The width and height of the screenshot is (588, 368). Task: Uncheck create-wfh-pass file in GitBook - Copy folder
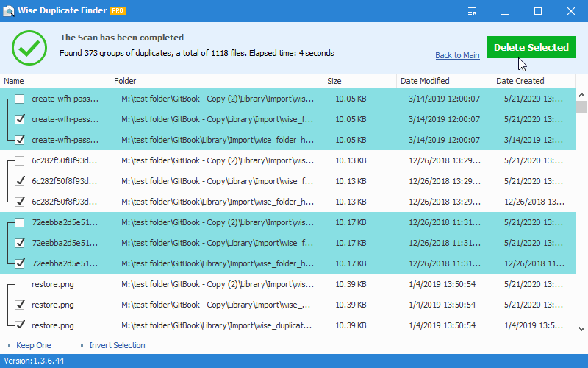(x=20, y=119)
